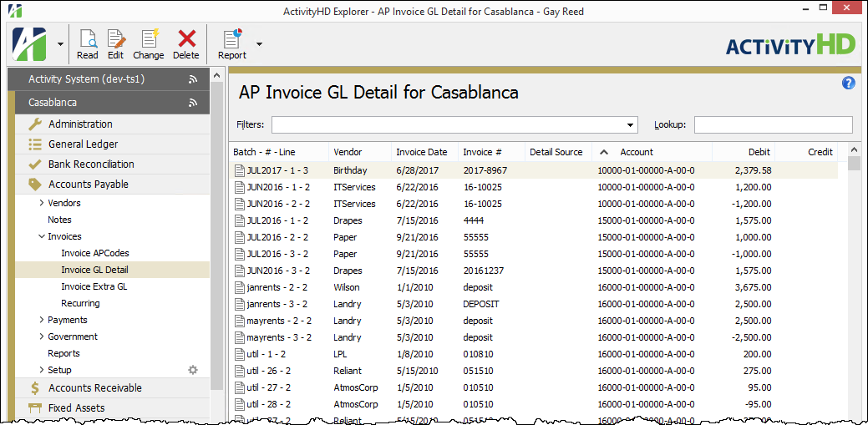Click the Edit pencil icon

tap(115, 39)
